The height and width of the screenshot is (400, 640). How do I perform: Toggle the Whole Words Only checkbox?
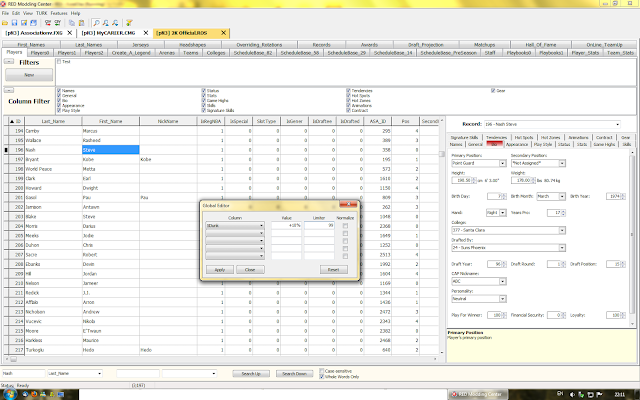(x=322, y=377)
